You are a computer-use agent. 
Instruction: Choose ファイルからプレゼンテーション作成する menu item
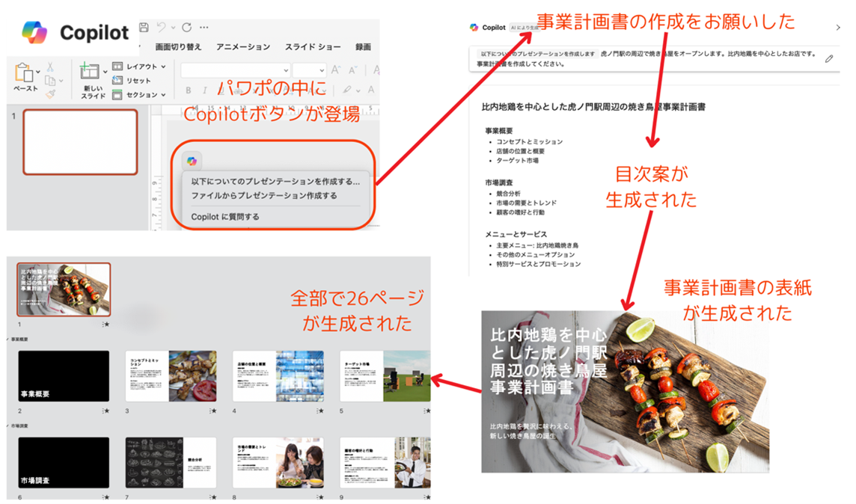click(x=263, y=196)
